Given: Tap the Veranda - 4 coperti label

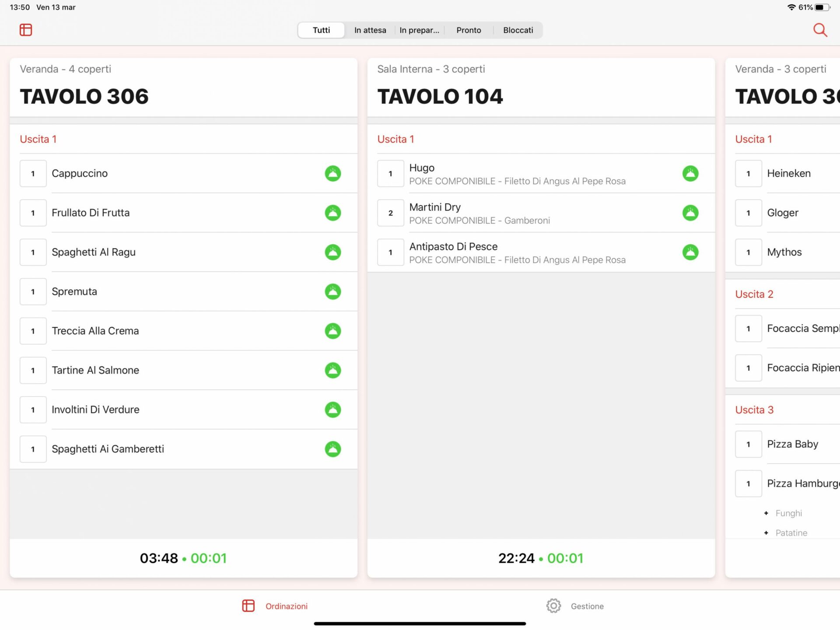Looking at the screenshot, I should click(65, 69).
